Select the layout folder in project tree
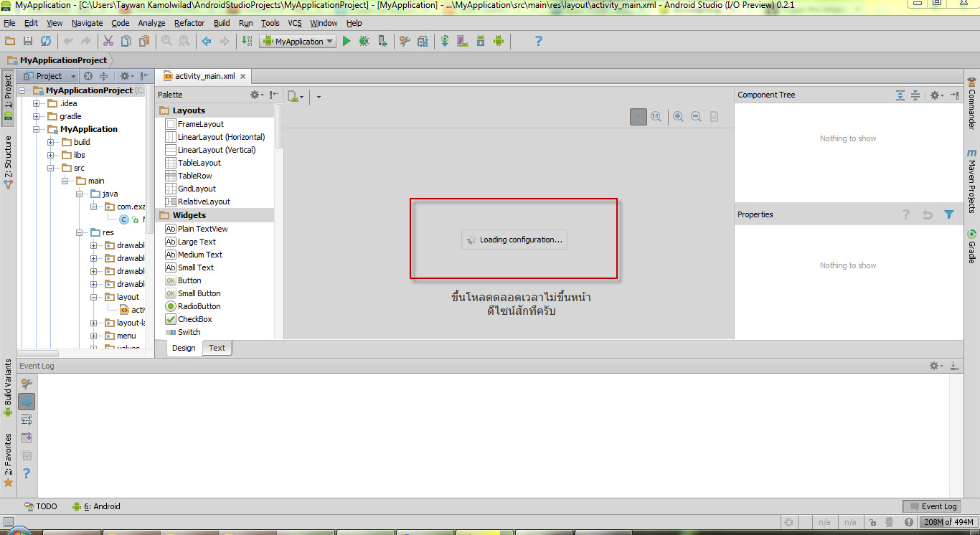Image resolution: width=980 pixels, height=535 pixels. (x=122, y=297)
